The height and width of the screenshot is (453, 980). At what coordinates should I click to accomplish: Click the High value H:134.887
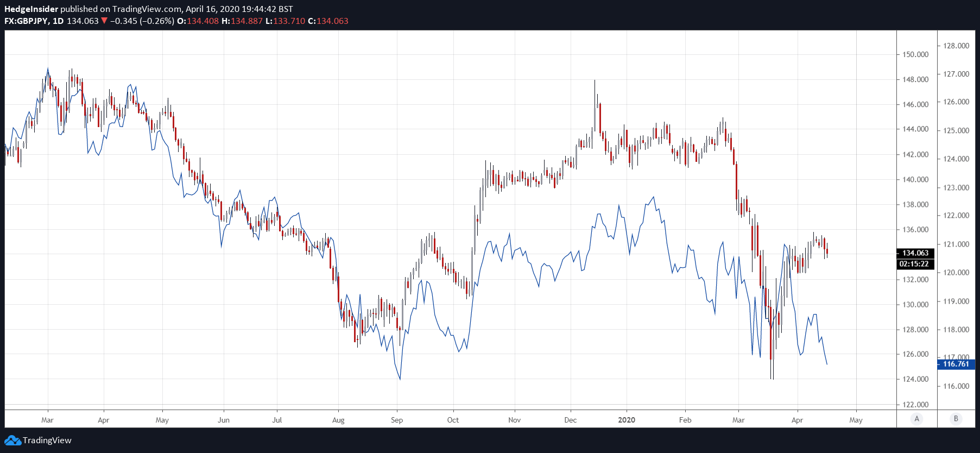pyautogui.click(x=242, y=21)
